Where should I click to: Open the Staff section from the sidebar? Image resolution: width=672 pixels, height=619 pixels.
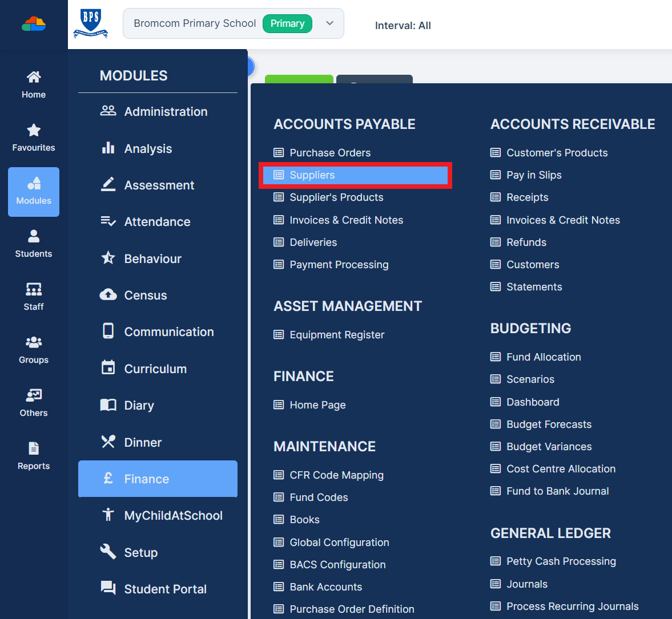(33, 297)
